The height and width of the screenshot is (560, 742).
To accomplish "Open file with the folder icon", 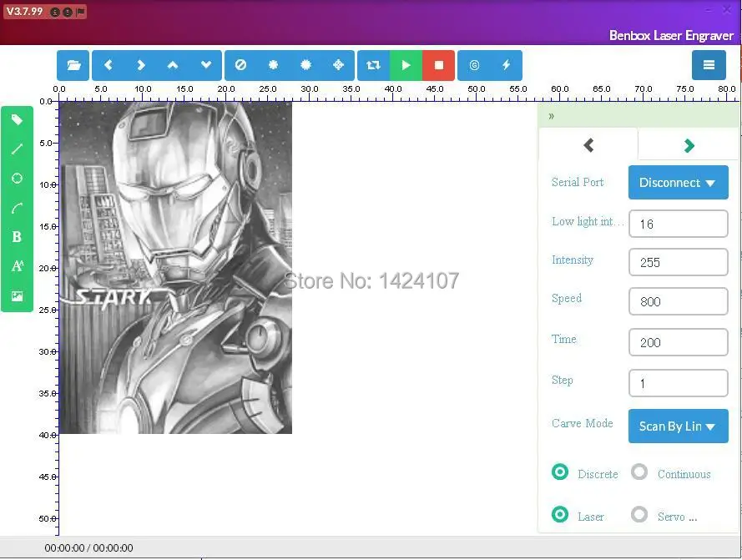I will coord(73,65).
